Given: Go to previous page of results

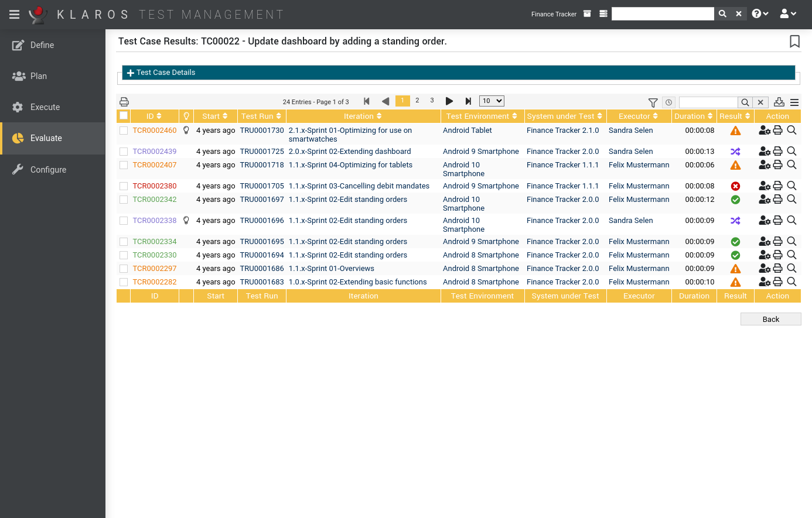Looking at the screenshot, I should coord(385,101).
